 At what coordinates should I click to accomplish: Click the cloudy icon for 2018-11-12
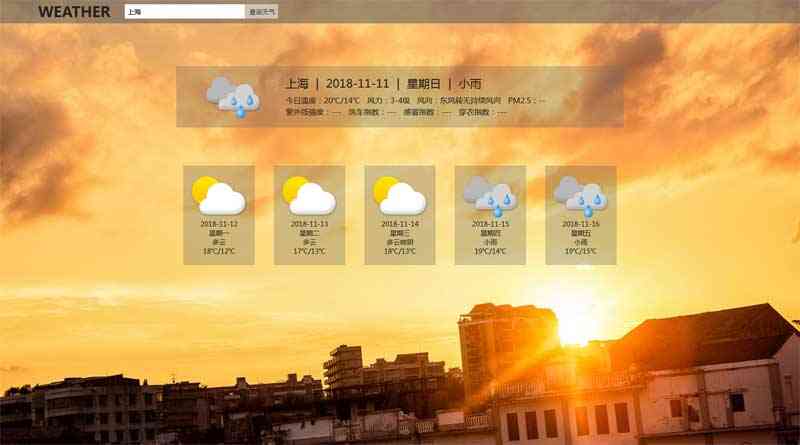(218, 195)
